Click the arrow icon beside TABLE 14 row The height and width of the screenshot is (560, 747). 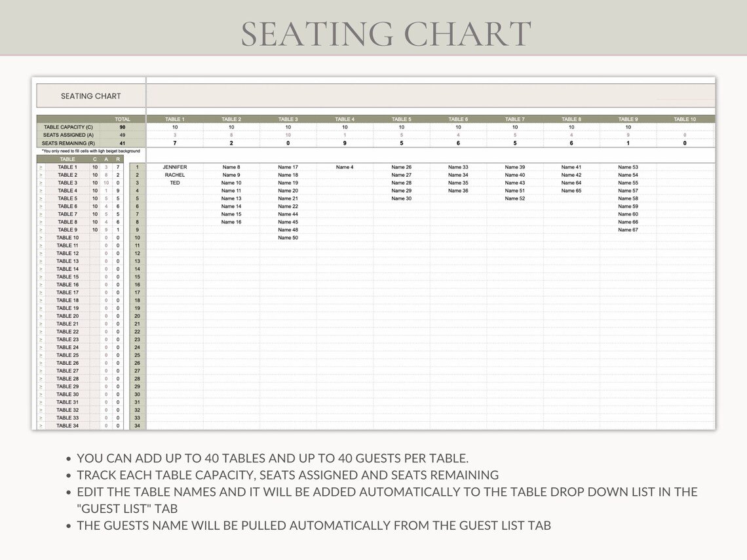click(x=41, y=269)
